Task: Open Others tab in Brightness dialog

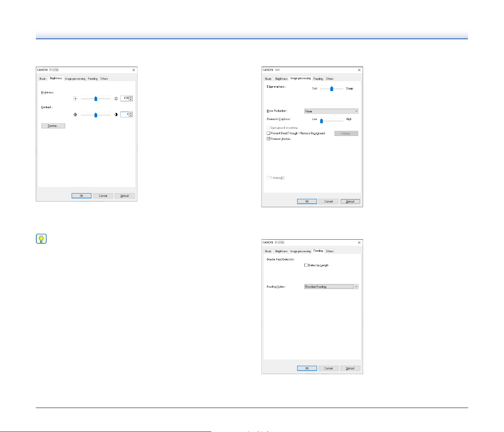Action: click(104, 79)
